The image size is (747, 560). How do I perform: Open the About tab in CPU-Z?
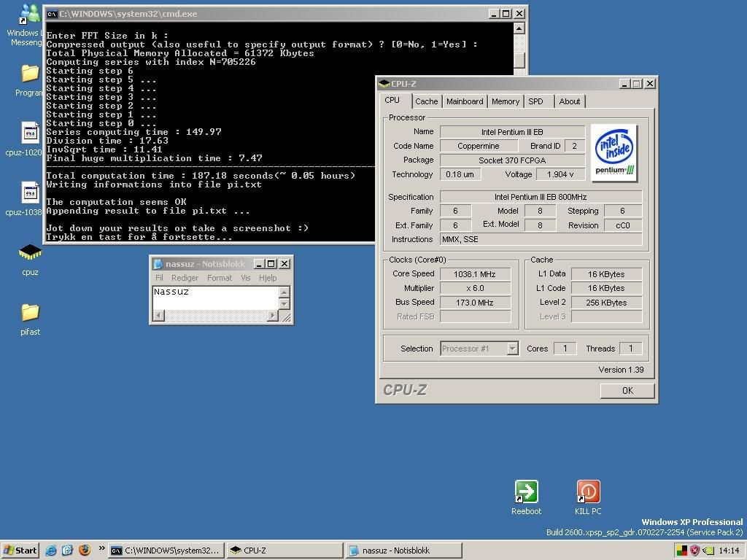(569, 101)
